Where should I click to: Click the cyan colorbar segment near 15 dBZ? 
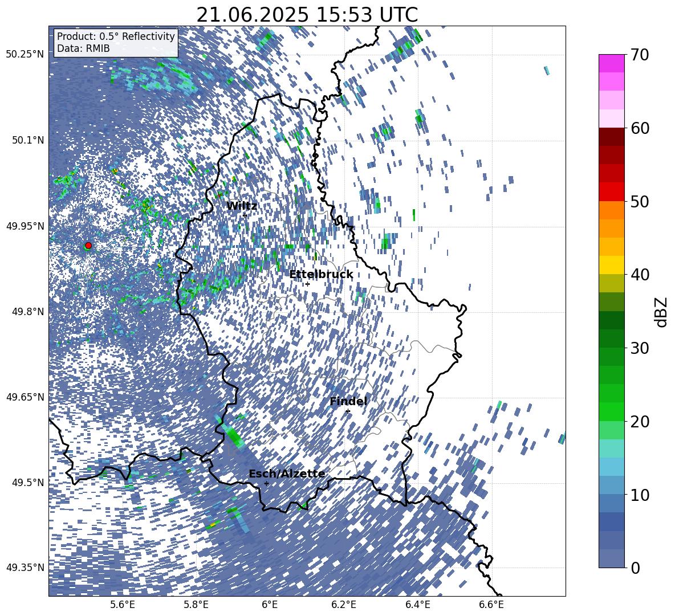(x=611, y=448)
